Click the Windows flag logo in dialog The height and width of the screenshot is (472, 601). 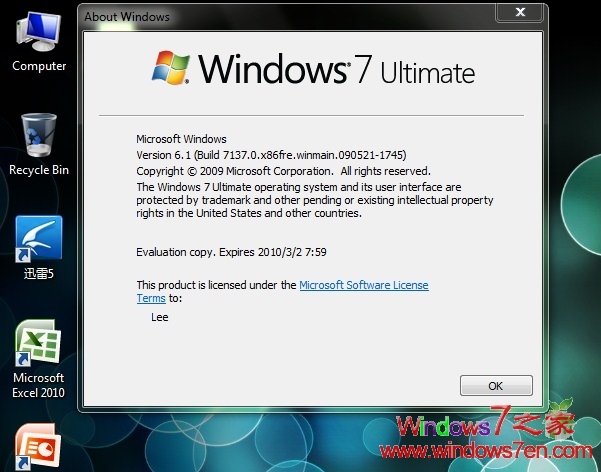coord(171,67)
